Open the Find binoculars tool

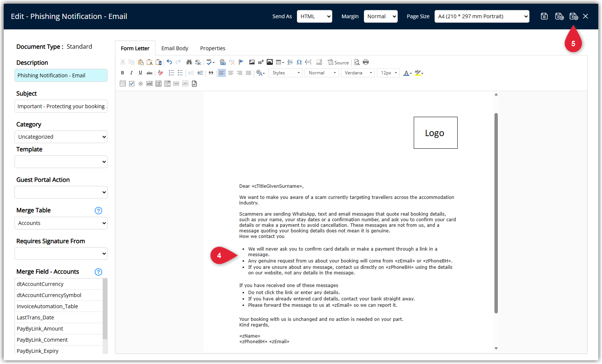click(x=189, y=62)
